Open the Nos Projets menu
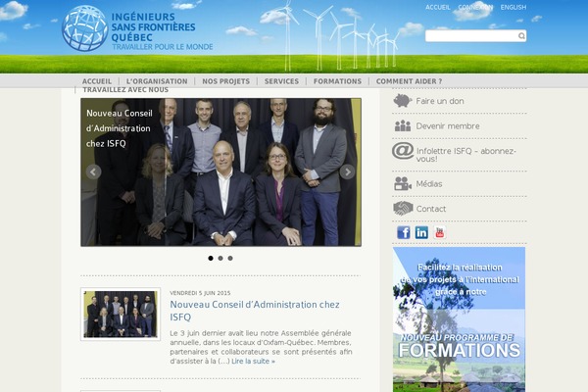Viewport: 588px width, 392px height. [225, 81]
